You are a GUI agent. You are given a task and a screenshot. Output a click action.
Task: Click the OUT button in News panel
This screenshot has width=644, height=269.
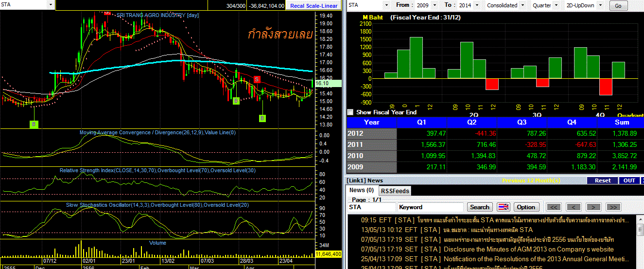tap(630, 180)
